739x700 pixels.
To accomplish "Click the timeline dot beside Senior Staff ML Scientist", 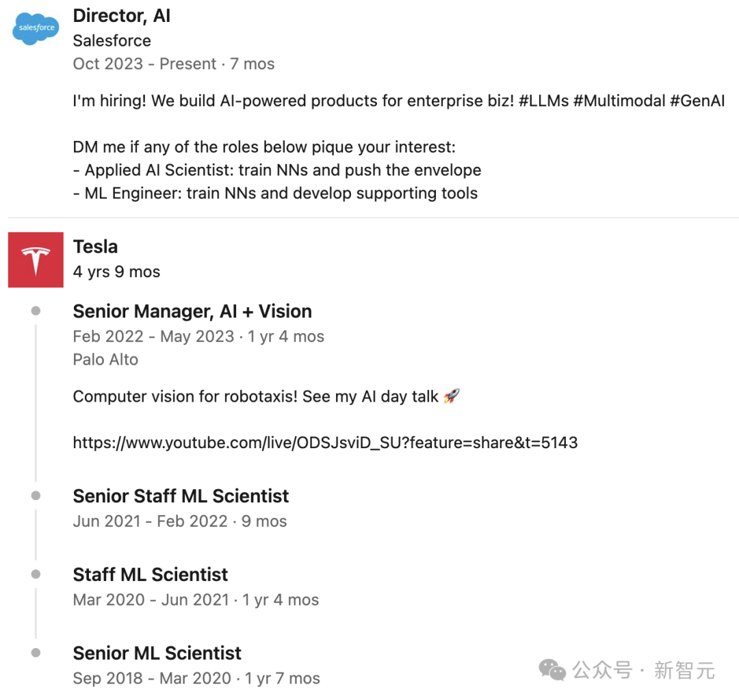I will tap(36, 495).
